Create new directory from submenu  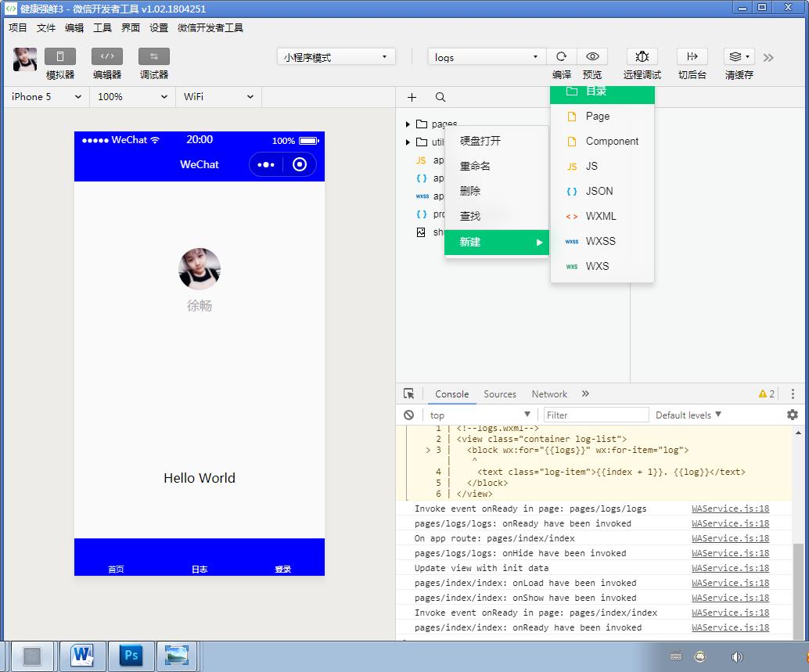602,95
